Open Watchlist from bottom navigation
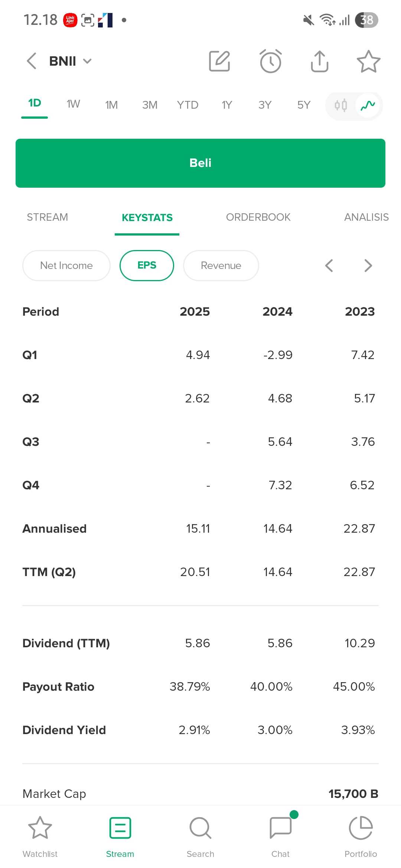Viewport: 401px width, 868px height. point(40,835)
